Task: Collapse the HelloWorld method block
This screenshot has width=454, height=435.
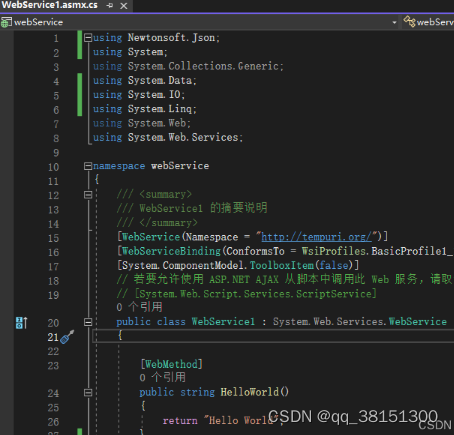Action: pos(88,392)
